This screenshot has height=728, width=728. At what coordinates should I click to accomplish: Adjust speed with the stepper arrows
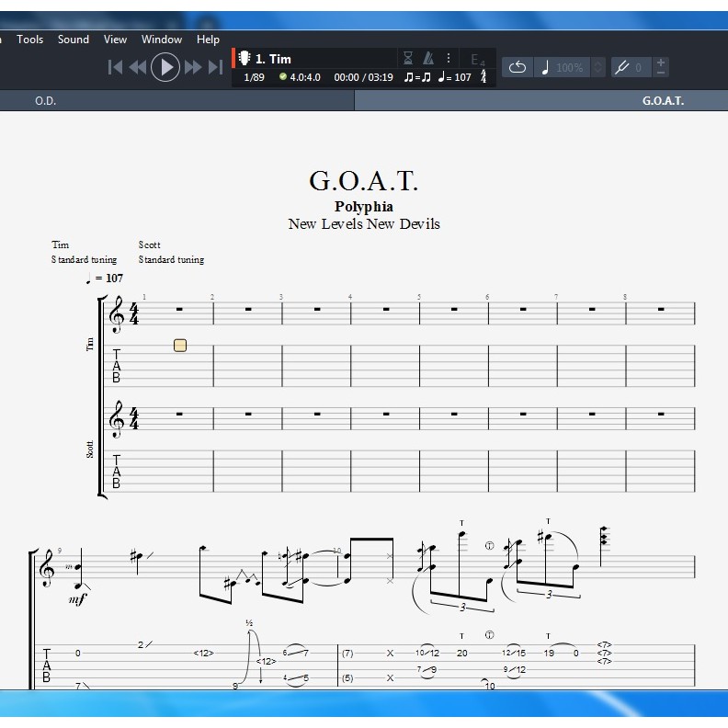coord(598,68)
